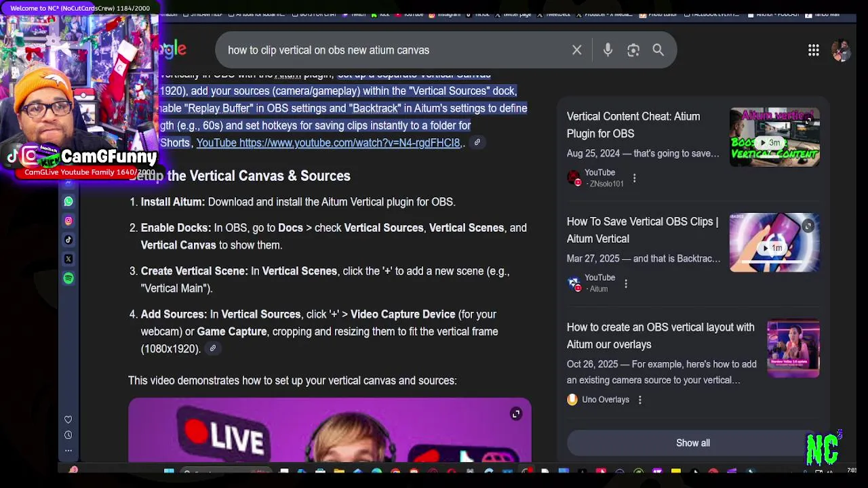The image size is (868, 488).
Task: Click the 'Install Aitum:' step text
Action: 172,202
